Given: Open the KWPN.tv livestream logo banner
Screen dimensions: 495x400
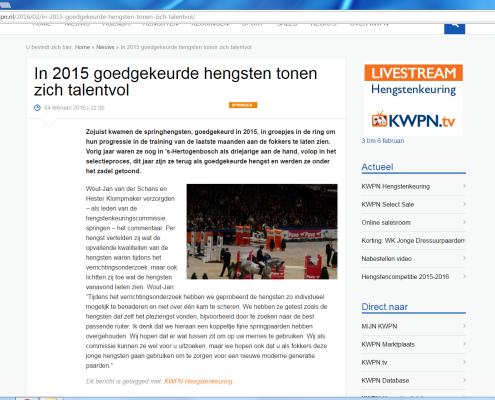Looking at the screenshot, I should click(413, 120).
